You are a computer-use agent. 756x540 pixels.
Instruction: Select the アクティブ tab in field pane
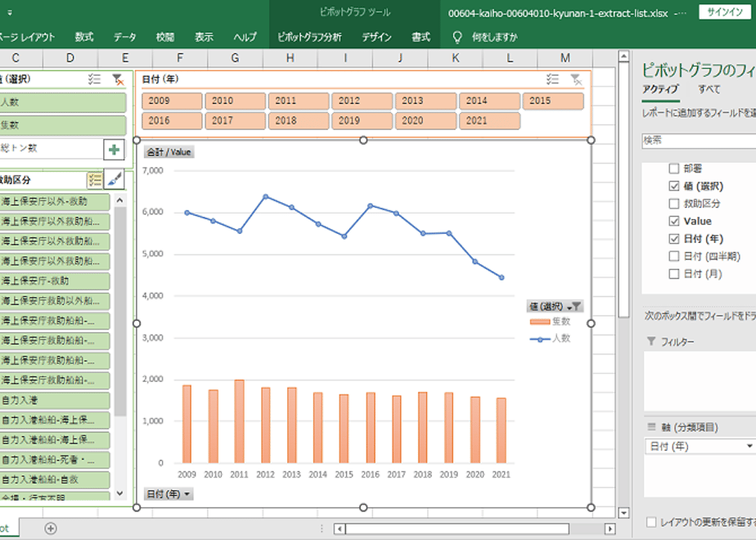660,89
